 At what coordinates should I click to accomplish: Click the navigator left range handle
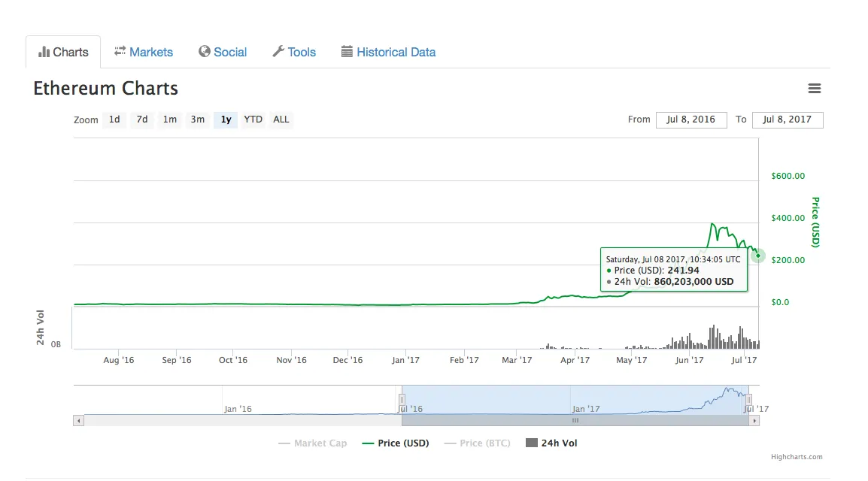[402, 399]
